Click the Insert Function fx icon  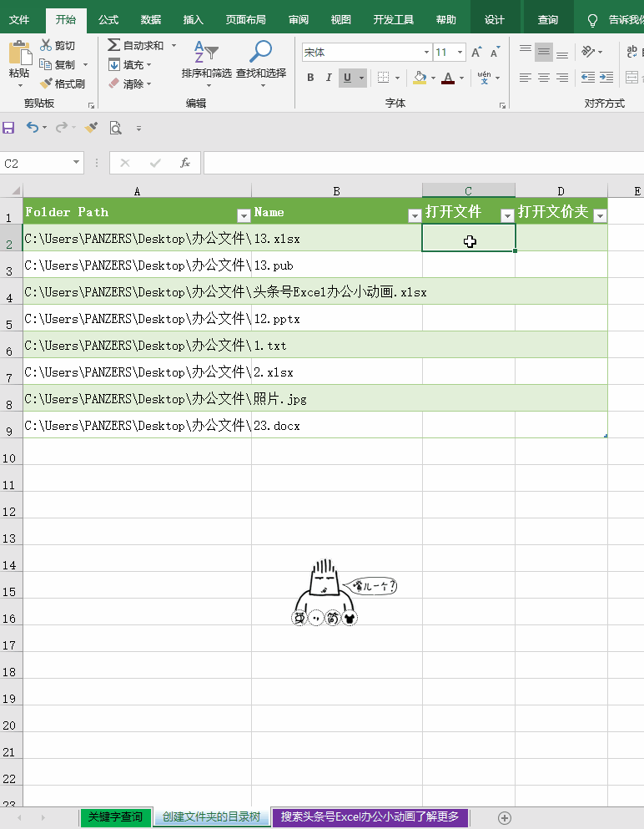(x=185, y=163)
